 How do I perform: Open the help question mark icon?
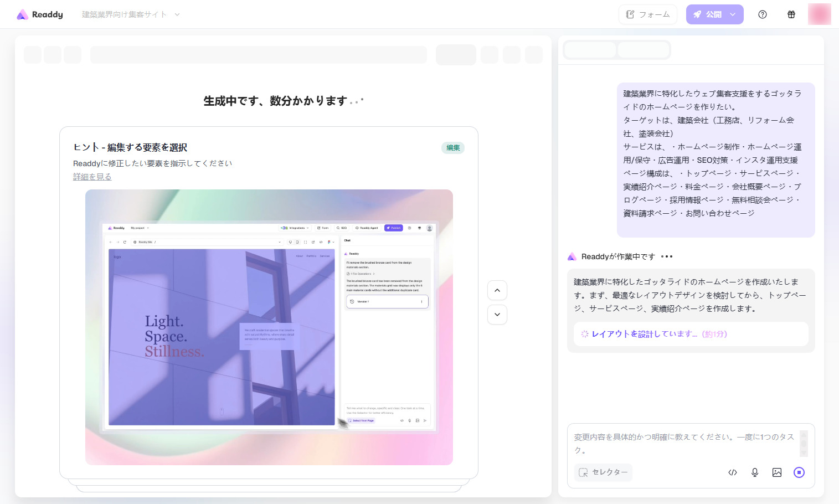click(x=763, y=15)
